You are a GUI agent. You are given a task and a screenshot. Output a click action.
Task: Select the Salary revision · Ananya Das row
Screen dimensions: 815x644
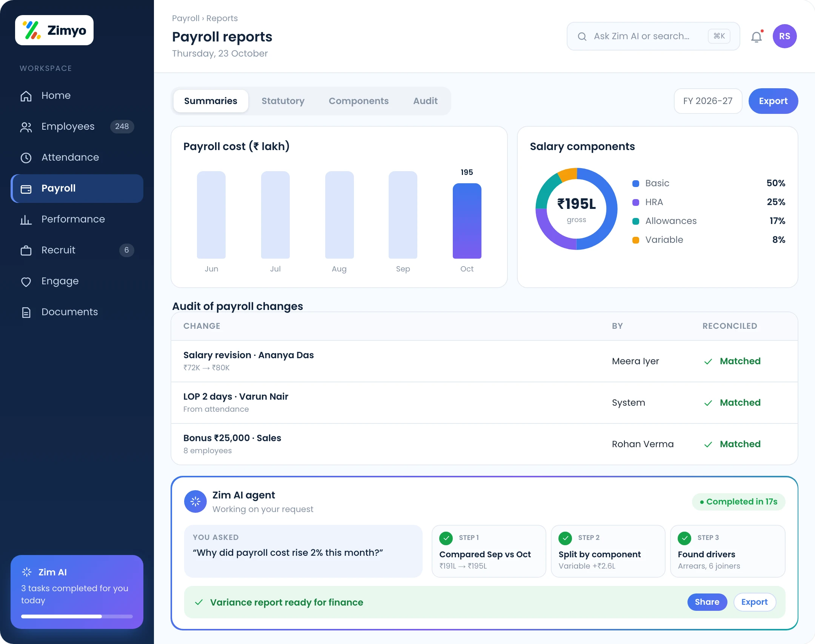(484, 361)
